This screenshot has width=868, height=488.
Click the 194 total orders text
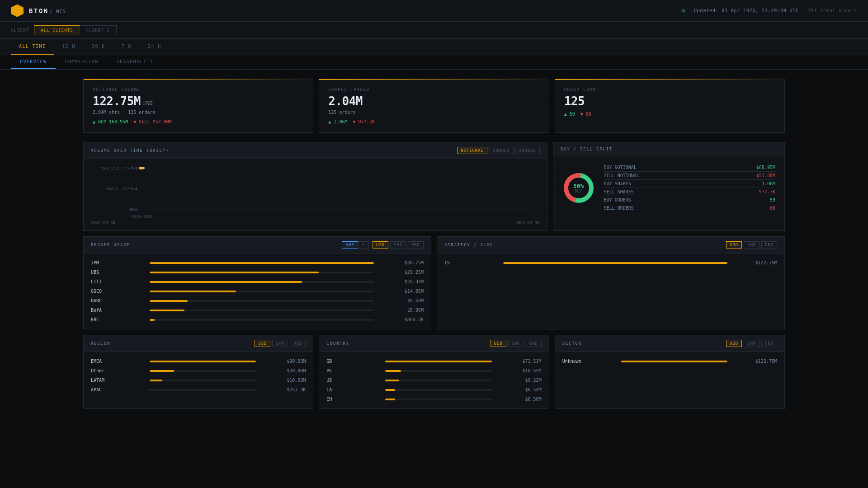(832, 11)
